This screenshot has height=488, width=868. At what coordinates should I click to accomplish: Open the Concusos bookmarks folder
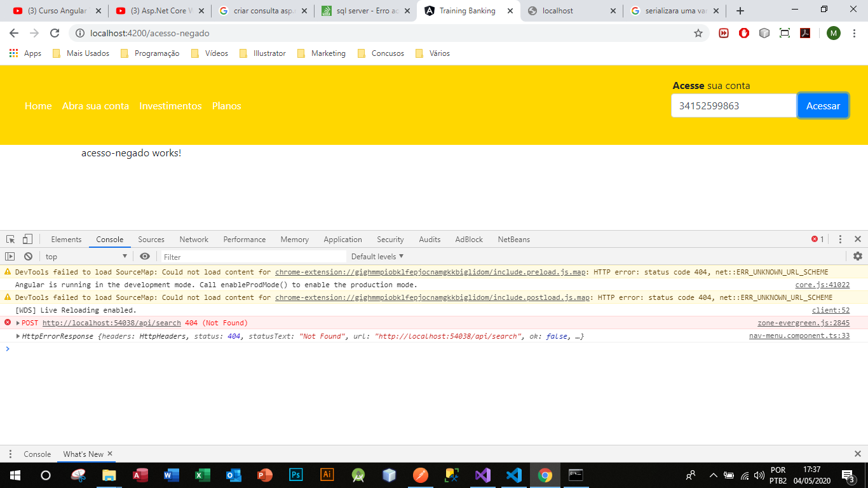point(381,53)
